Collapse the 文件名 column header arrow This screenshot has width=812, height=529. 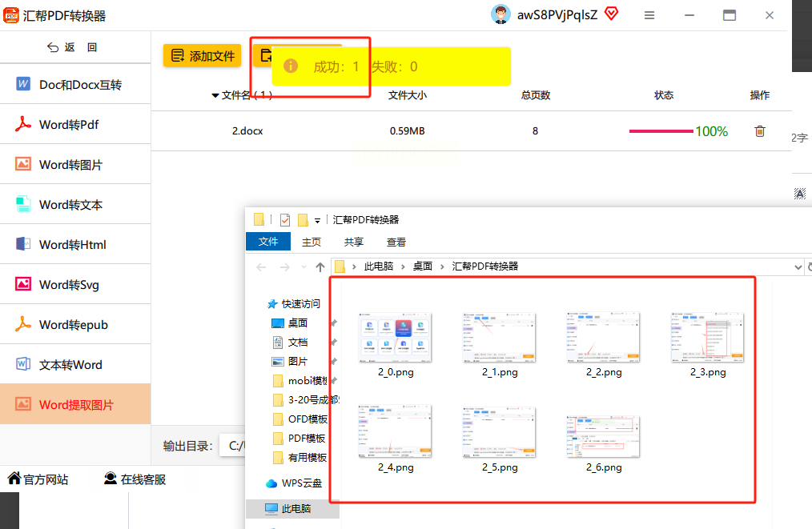(215, 95)
